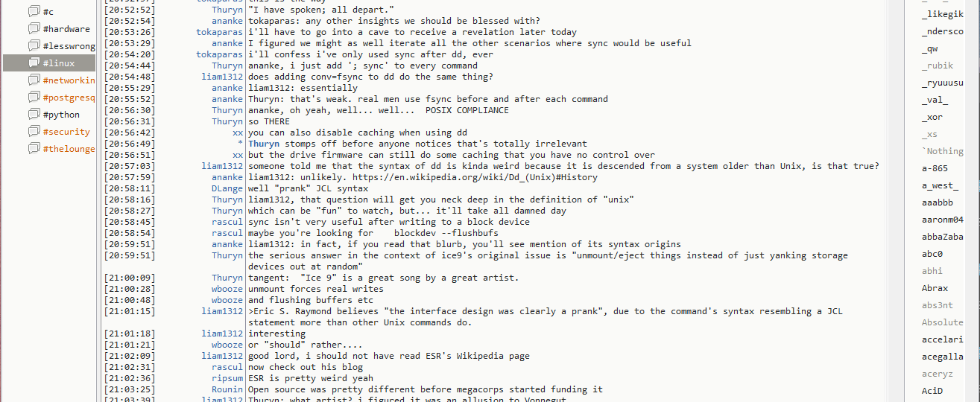This screenshot has width=980, height=402.
Task: Select user abc0 in the user list
Action: pos(932,254)
